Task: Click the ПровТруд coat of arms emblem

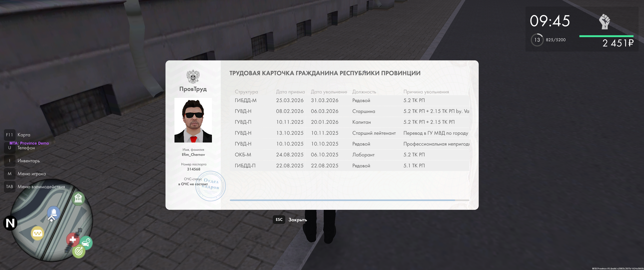Action: point(193,76)
